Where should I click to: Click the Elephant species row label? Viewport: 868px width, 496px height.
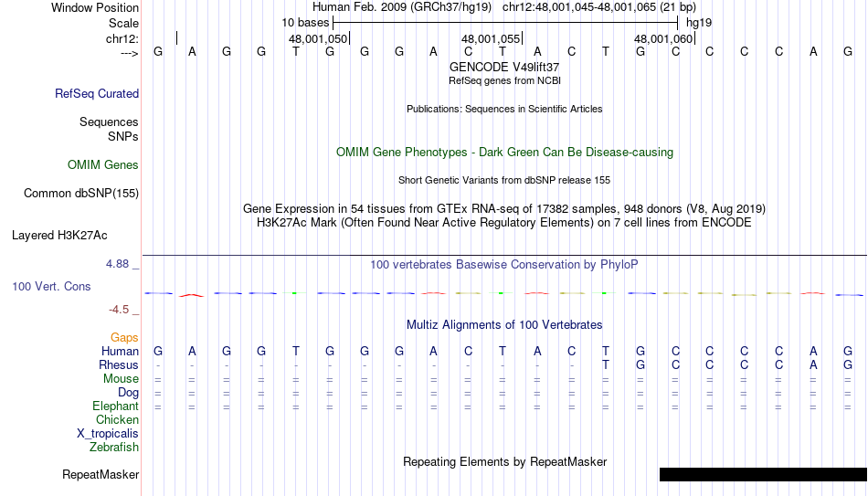click(x=116, y=406)
